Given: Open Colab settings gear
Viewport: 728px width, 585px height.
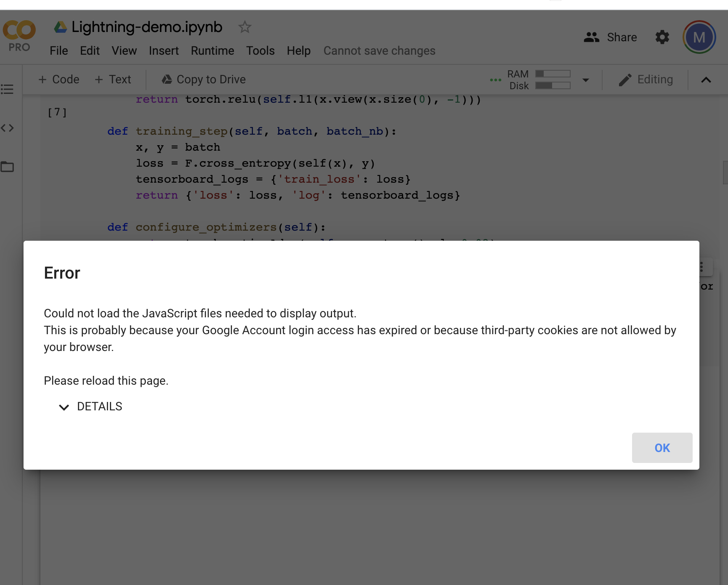Looking at the screenshot, I should [x=662, y=37].
